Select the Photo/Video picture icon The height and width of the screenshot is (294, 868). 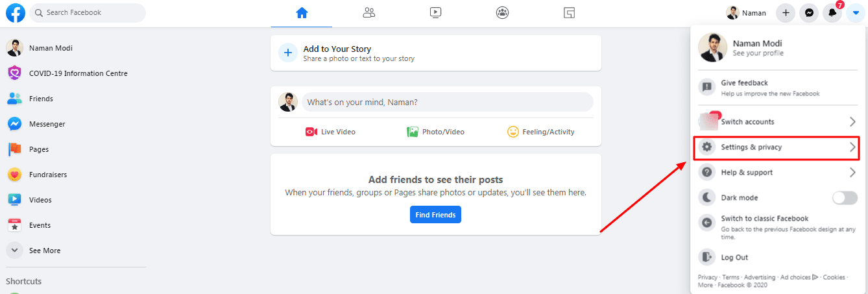(413, 132)
